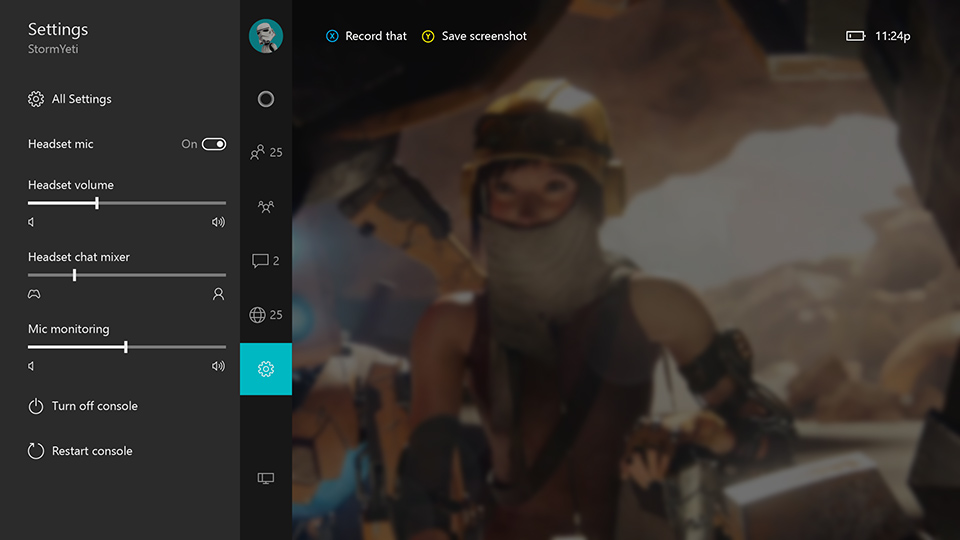Click the mic monitoring low speaker icon
Screen dimensions: 960x540
[x=31, y=366]
